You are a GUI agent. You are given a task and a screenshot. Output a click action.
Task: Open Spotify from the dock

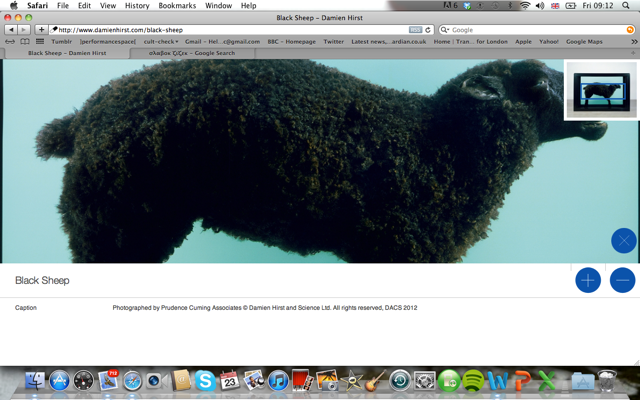473,380
